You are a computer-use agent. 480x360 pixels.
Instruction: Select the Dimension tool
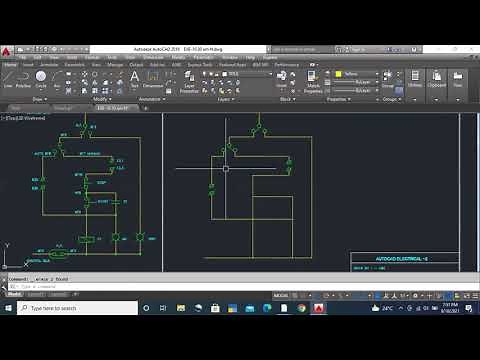153,79
